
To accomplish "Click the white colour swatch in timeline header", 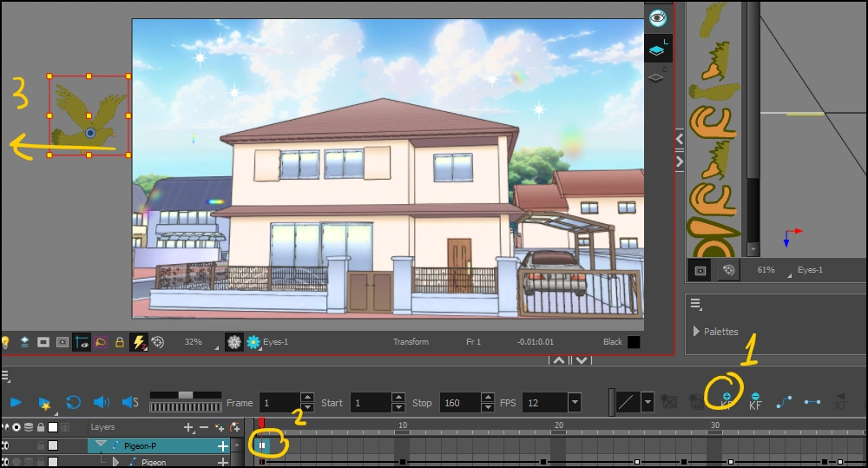I will 53,427.
